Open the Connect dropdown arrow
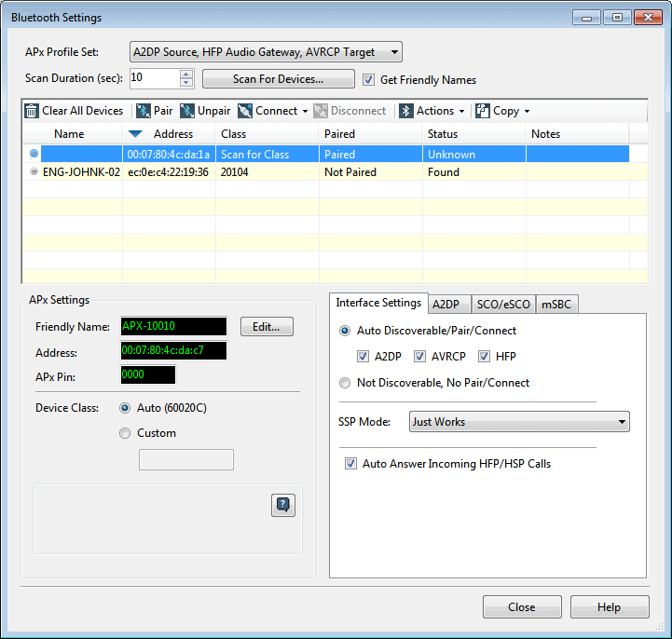The width and height of the screenshot is (672, 639). tap(306, 112)
